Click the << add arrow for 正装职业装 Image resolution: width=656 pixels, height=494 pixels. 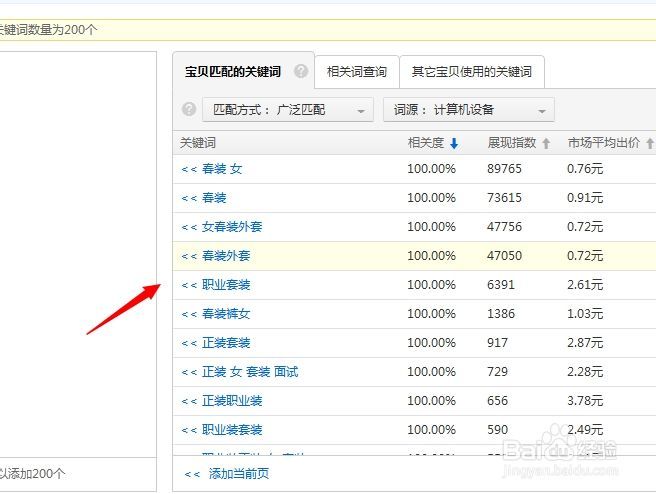(189, 401)
